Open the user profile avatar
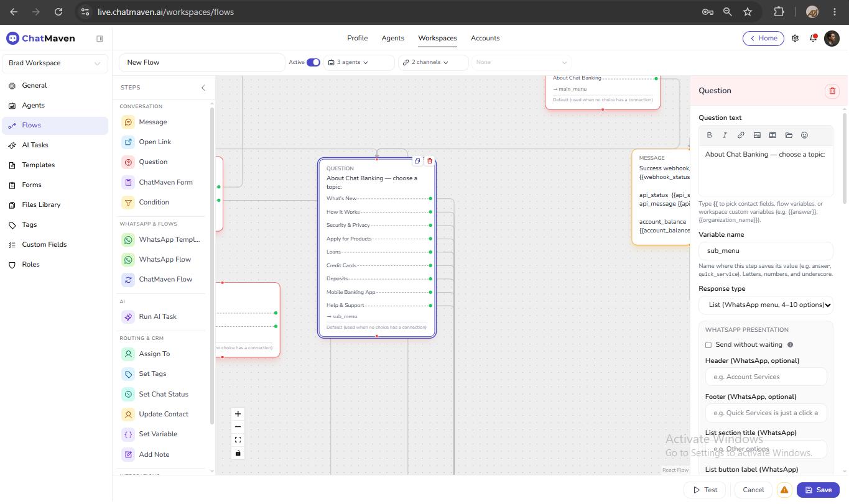This screenshot has height=504, width=849. point(832,39)
